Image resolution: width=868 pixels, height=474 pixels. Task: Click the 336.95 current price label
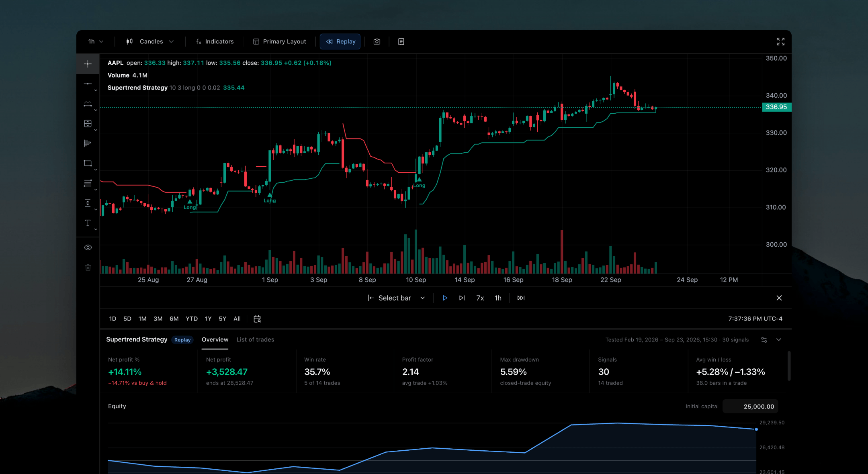776,107
